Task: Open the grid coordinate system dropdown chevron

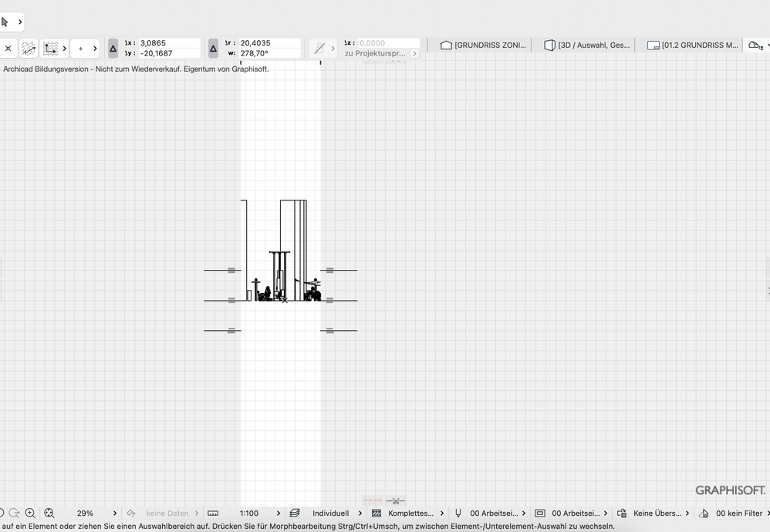Action: coord(64,49)
